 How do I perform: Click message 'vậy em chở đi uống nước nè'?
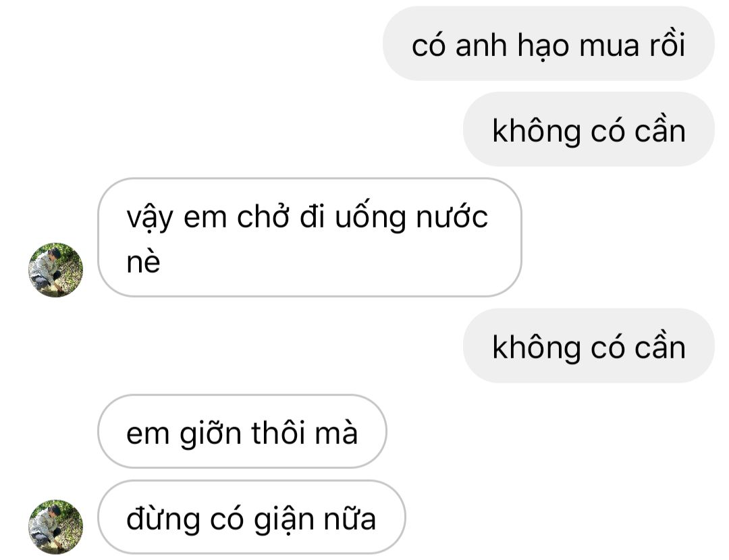[310, 237]
